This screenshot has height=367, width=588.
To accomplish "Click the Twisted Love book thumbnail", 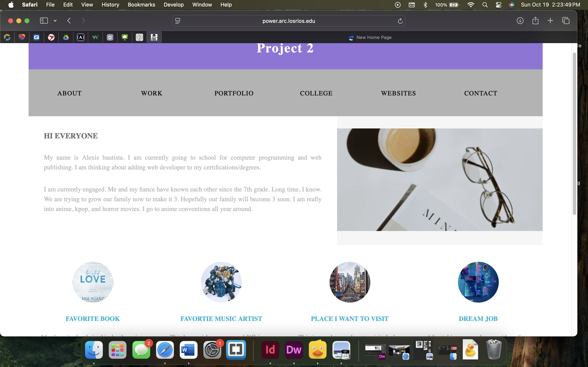I will 93,282.
